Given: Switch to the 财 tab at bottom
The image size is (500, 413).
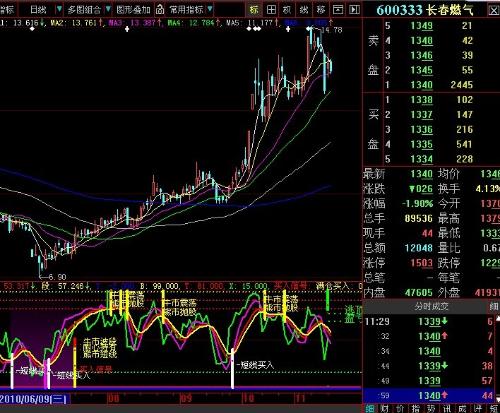Looking at the screenshot, I should click(x=385, y=409).
